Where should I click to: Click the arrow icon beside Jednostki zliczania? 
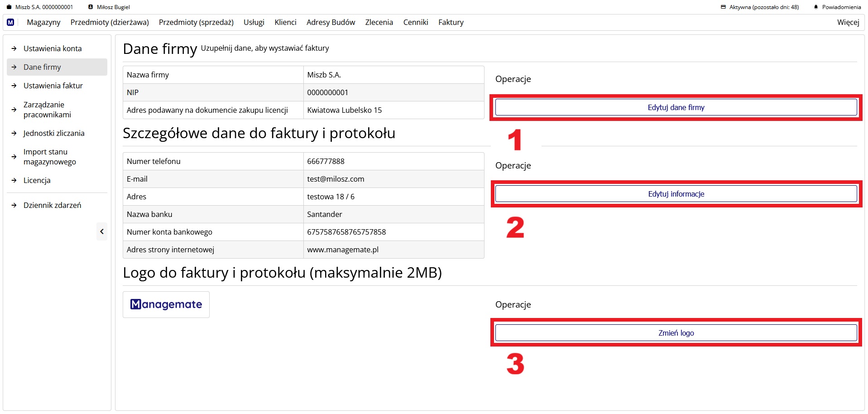[x=14, y=133]
